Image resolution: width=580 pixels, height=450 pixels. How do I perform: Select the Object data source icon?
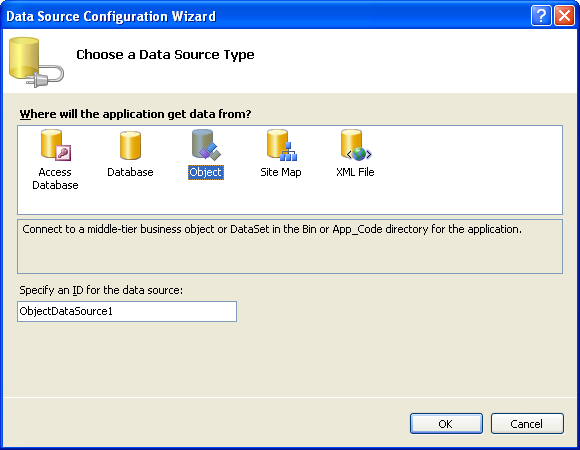pos(206,145)
